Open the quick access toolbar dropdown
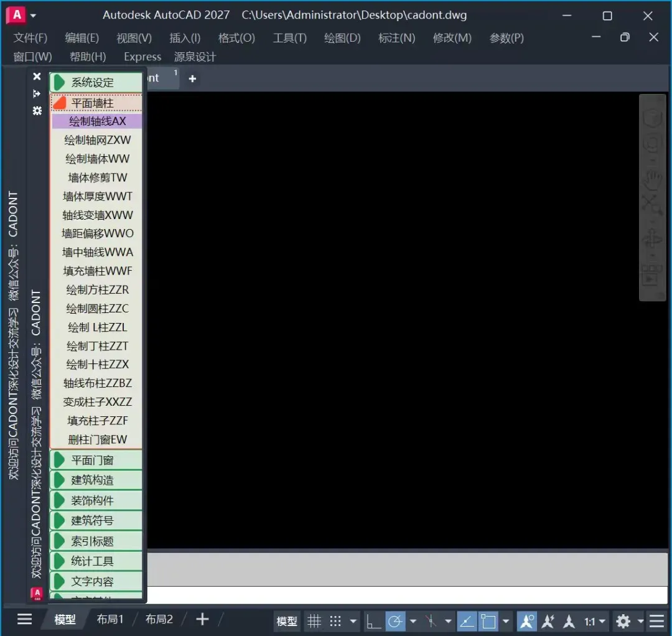The width and height of the screenshot is (672, 636). coord(33,16)
